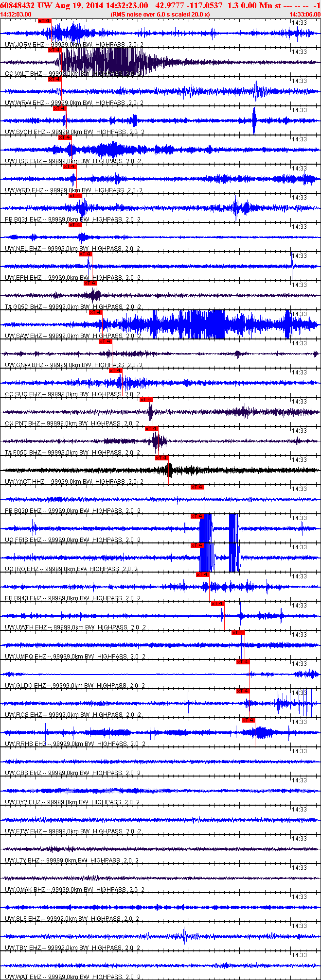Click the red pick marker on UW.YACT trace
This screenshot has width=321, height=980.
click(x=162, y=458)
